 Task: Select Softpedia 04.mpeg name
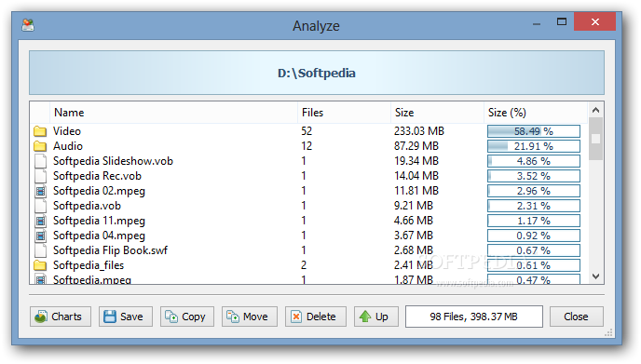click(x=100, y=236)
